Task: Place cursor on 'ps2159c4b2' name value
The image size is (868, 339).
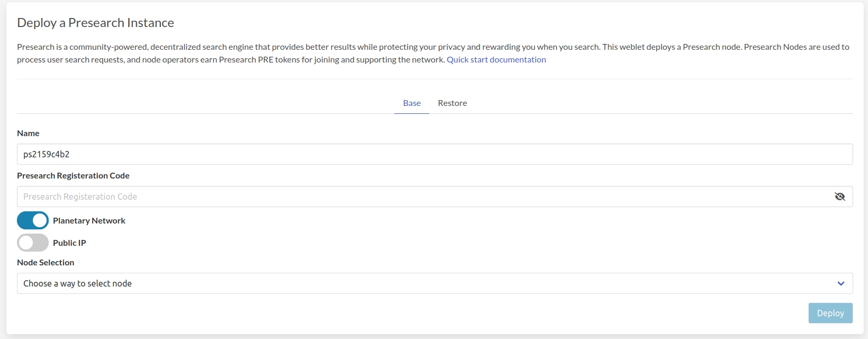Action: pyautogui.click(x=47, y=154)
